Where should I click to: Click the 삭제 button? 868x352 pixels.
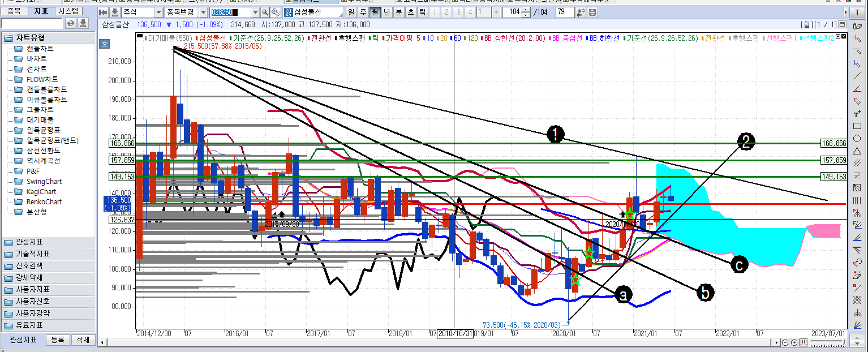[x=83, y=340]
